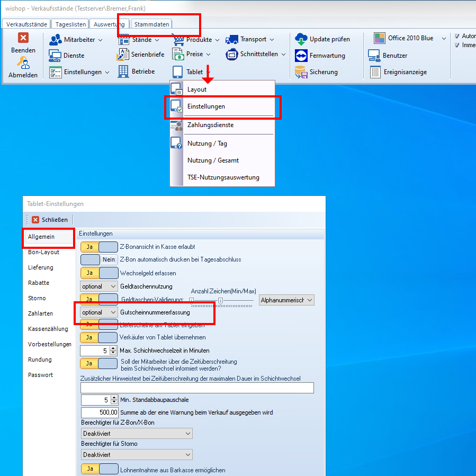The image size is (476, 476).
Task: Click Update prüfen cloud download icon
Action: pyautogui.click(x=301, y=39)
